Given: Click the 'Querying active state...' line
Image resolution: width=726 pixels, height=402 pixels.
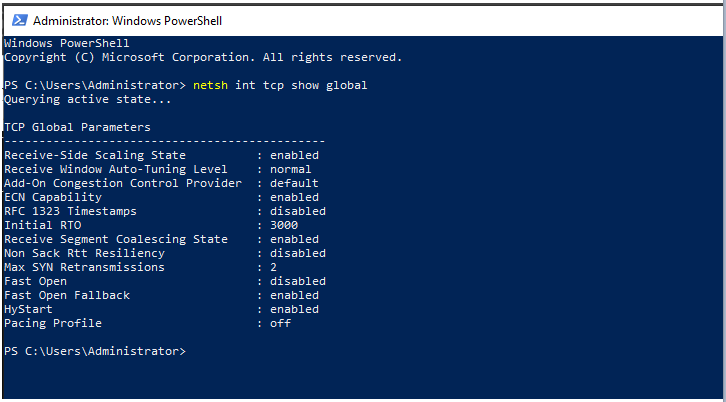Looking at the screenshot, I should tap(88, 100).
